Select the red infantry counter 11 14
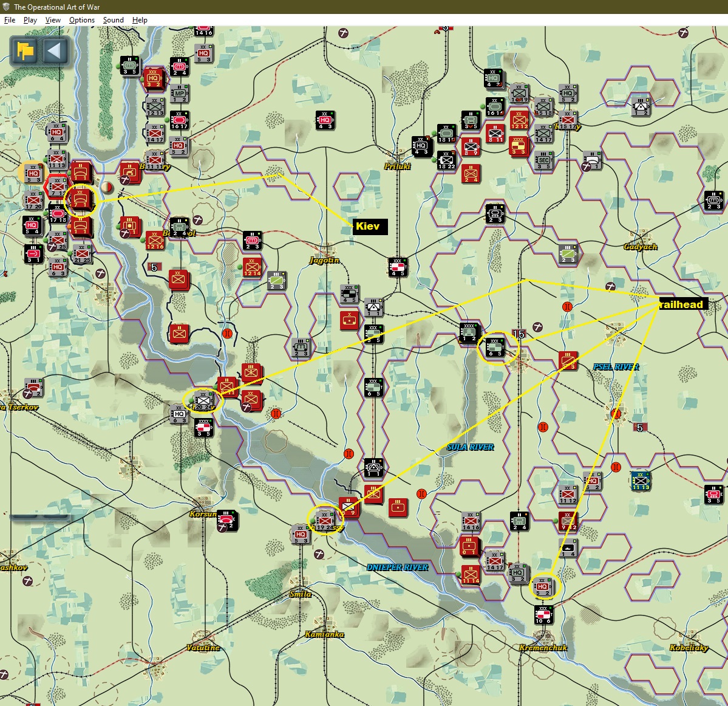 [x=471, y=575]
